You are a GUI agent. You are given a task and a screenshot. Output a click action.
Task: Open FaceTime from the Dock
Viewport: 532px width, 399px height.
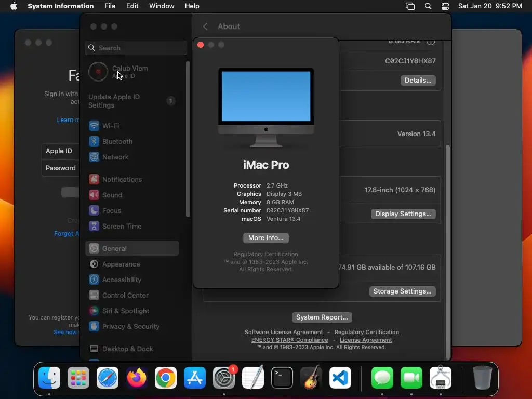click(411, 378)
